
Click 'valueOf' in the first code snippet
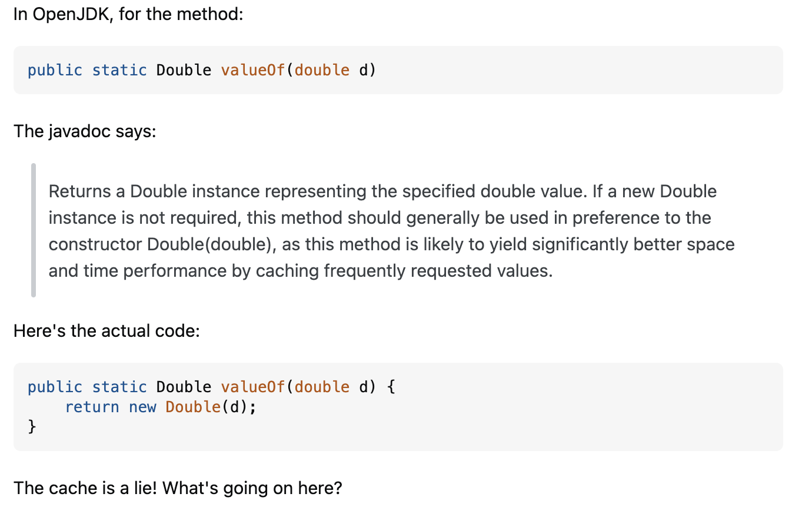point(252,70)
